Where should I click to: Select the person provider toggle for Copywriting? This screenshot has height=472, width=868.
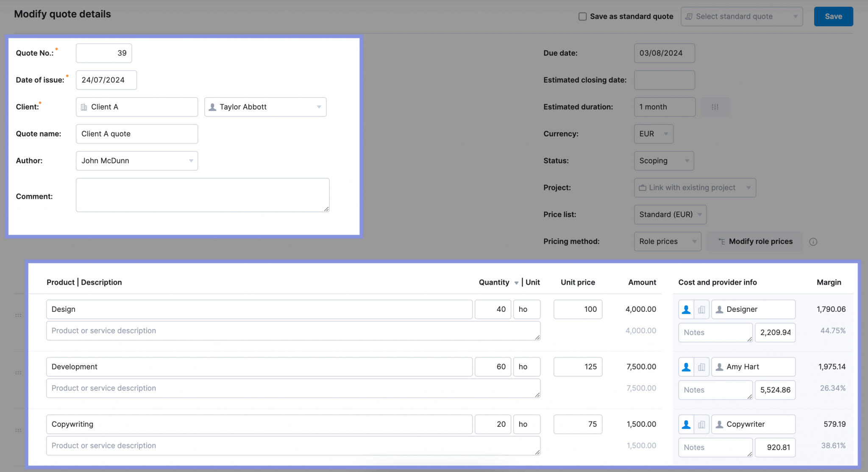[686, 424]
